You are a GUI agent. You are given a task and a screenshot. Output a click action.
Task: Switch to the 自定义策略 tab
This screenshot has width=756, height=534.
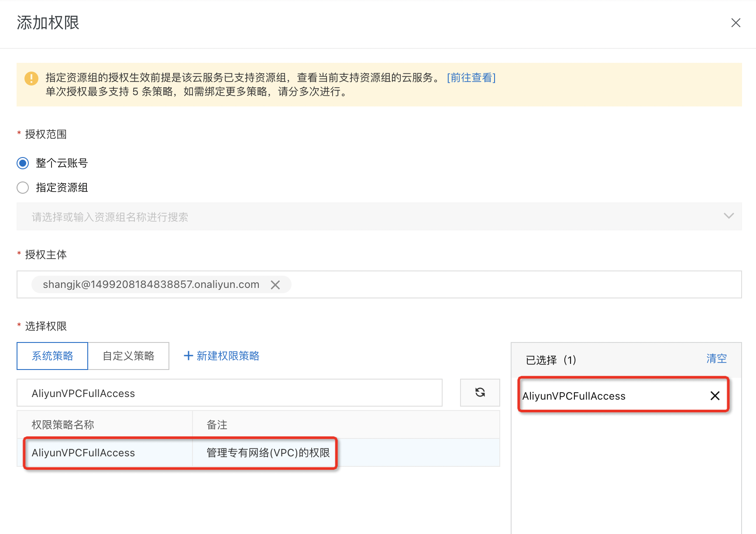pos(128,356)
